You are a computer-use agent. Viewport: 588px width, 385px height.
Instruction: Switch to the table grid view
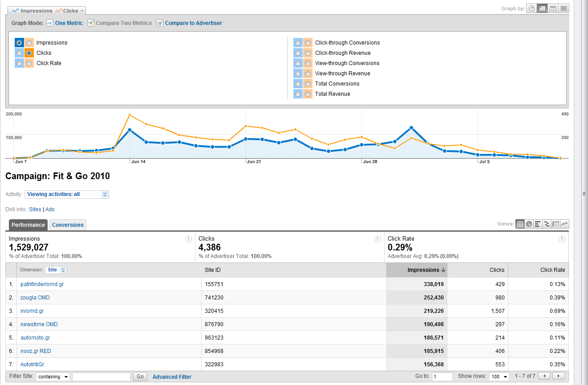[520, 224]
